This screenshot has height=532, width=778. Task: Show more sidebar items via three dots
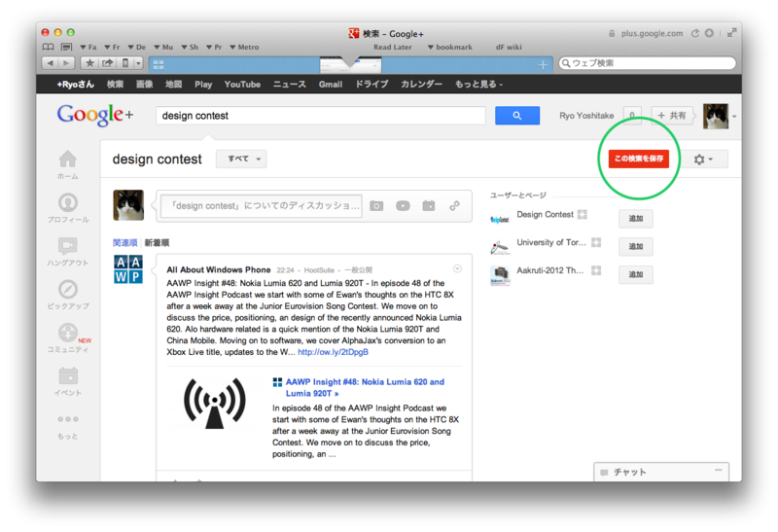68,419
